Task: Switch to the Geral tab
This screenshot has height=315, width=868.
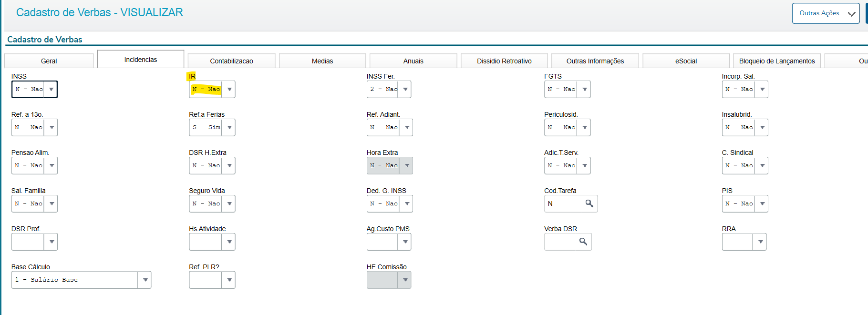Action: [49, 61]
